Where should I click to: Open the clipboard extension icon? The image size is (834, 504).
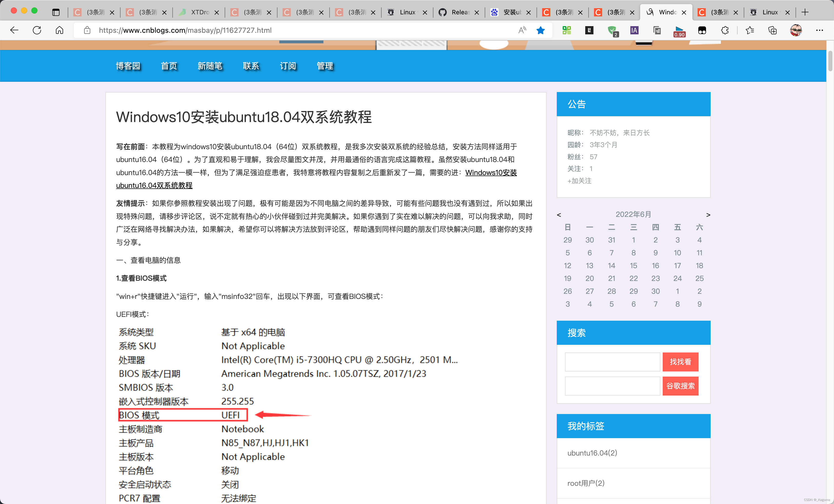[657, 31]
